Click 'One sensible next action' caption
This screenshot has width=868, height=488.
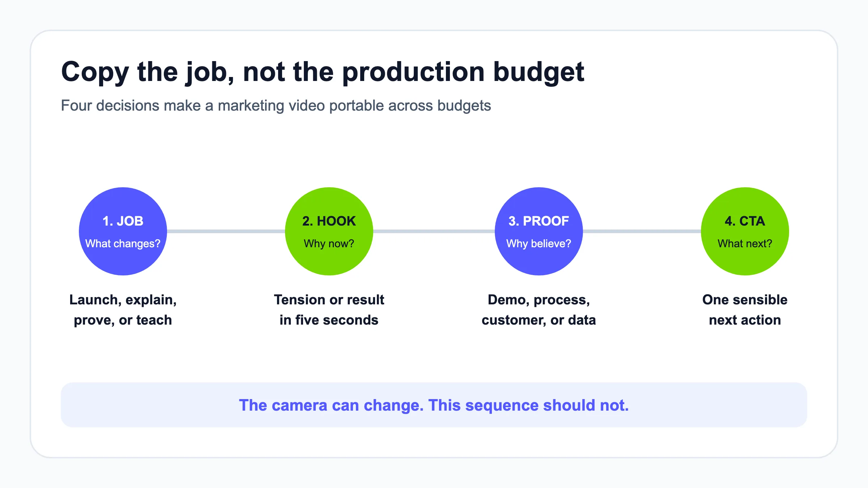(745, 310)
